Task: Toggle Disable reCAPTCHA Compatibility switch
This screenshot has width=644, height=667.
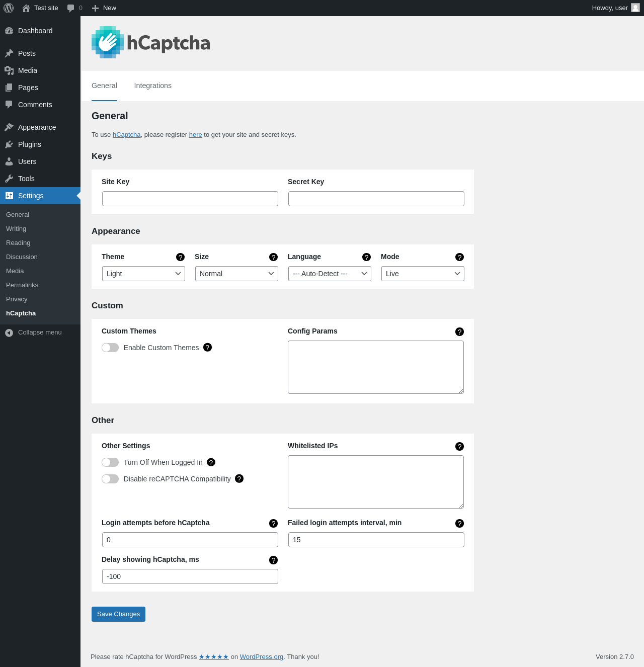Action: (x=110, y=479)
